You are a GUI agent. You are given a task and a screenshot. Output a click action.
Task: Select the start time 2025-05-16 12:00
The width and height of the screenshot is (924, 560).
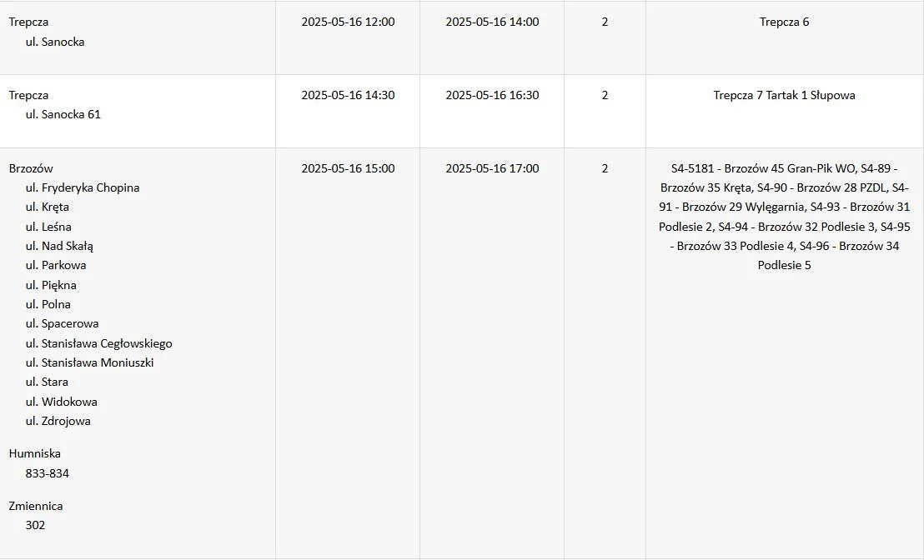point(348,22)
